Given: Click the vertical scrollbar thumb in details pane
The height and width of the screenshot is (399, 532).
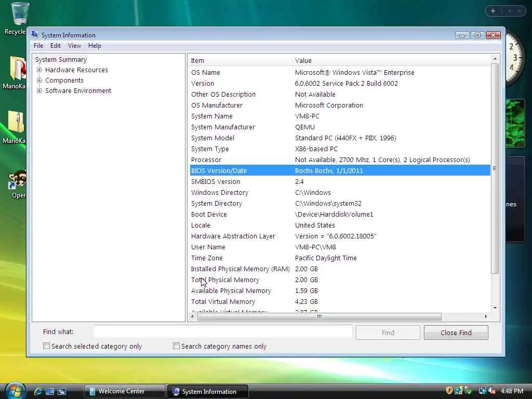Looking at the screenshot, I should click(495, 168).
